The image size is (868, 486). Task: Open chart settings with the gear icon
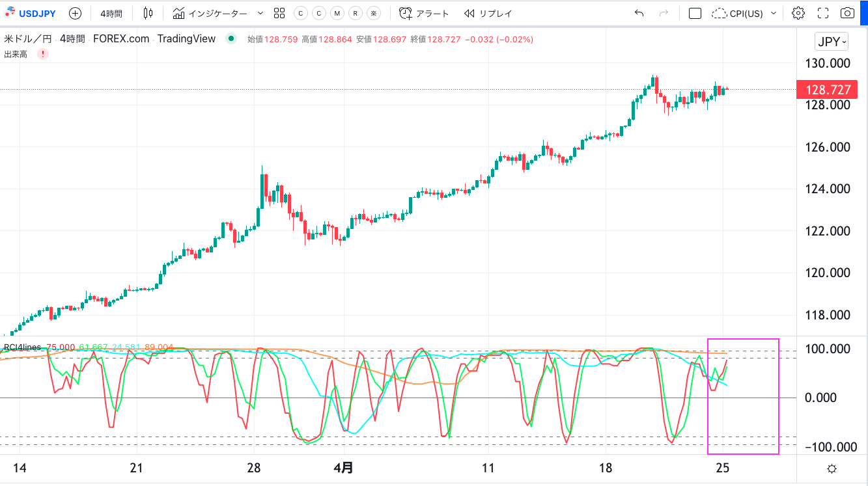pyautogui.click(x=798, y=12)
